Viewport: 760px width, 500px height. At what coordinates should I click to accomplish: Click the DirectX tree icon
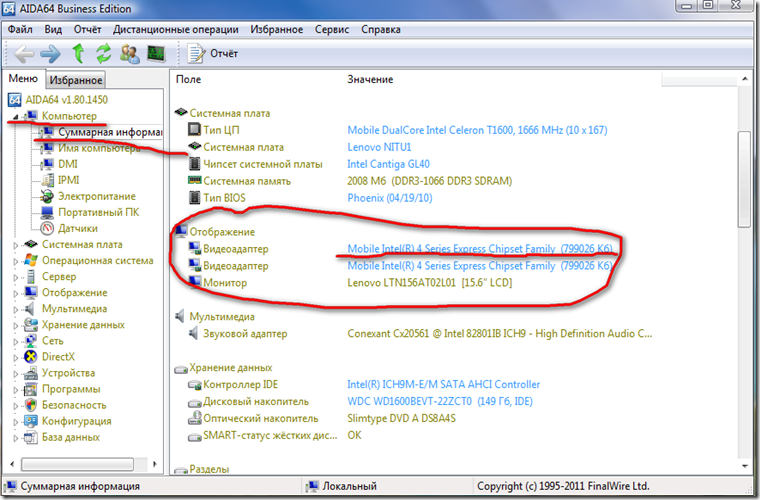pos(31,357)
